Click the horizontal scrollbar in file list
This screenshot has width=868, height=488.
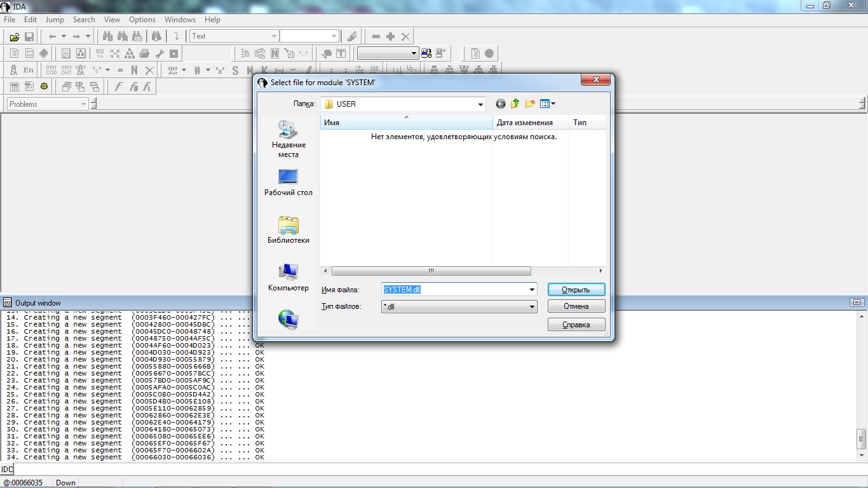click(x=431, y=271)
